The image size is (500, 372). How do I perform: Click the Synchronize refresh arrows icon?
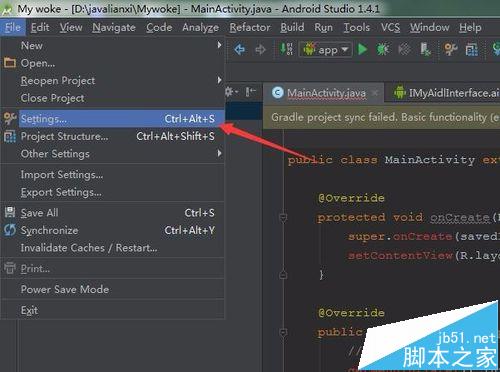pyautogui.click(x=10, y=230)
